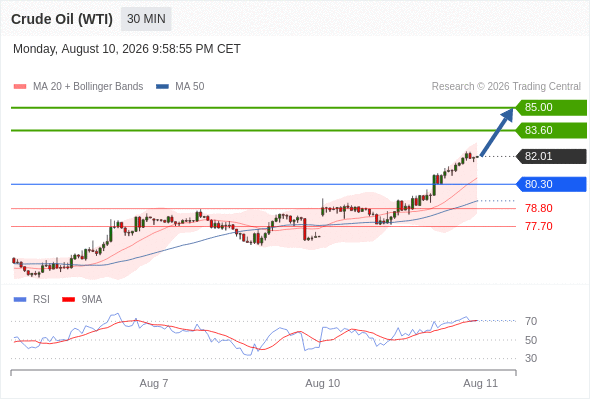
Task: Select the green 85.00 resistance price tag
Action: point(551,108)
